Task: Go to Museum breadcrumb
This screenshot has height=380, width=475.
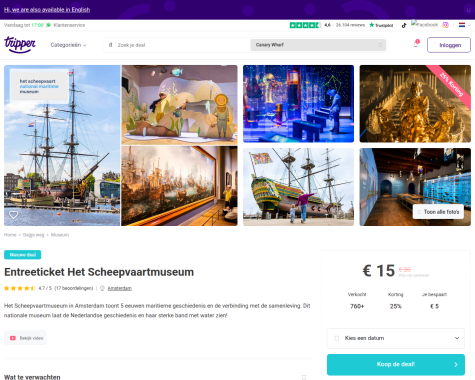Action: click(x=60, y=235)
